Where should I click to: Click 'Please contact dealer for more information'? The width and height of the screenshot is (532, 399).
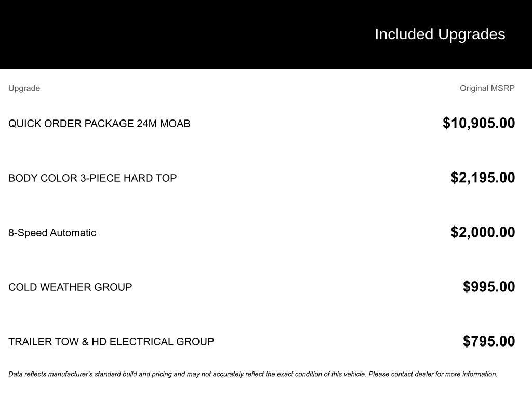coord(433,374)
